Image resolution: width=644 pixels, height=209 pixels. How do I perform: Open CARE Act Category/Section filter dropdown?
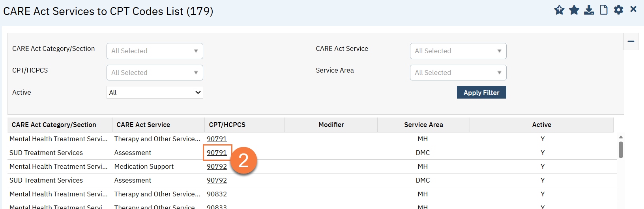coord(155,51)
